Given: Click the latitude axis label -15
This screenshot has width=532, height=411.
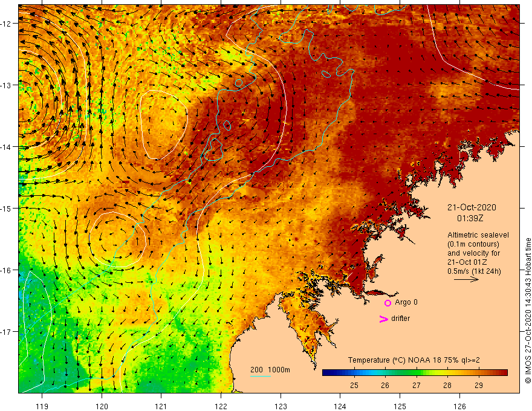Looking at the screenshot, I should (6, 208).
